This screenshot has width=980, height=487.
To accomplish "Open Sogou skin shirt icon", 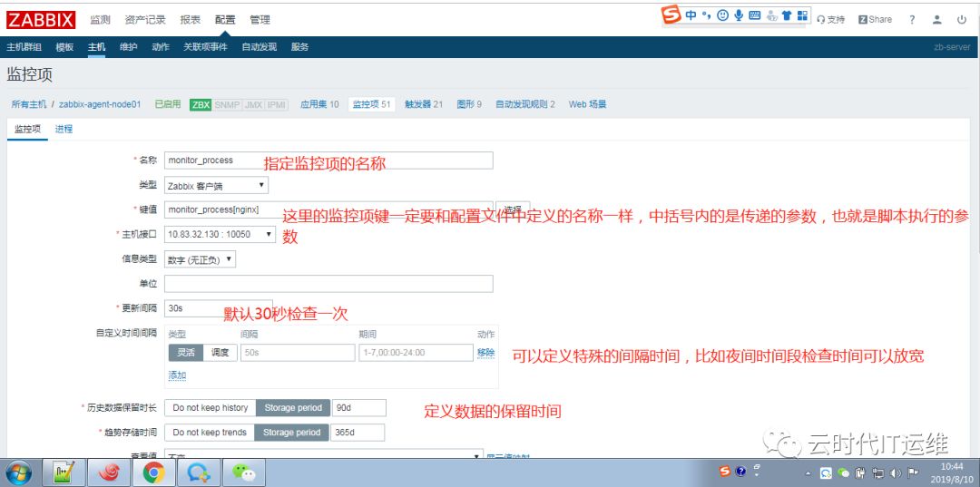I will (787, 15).
